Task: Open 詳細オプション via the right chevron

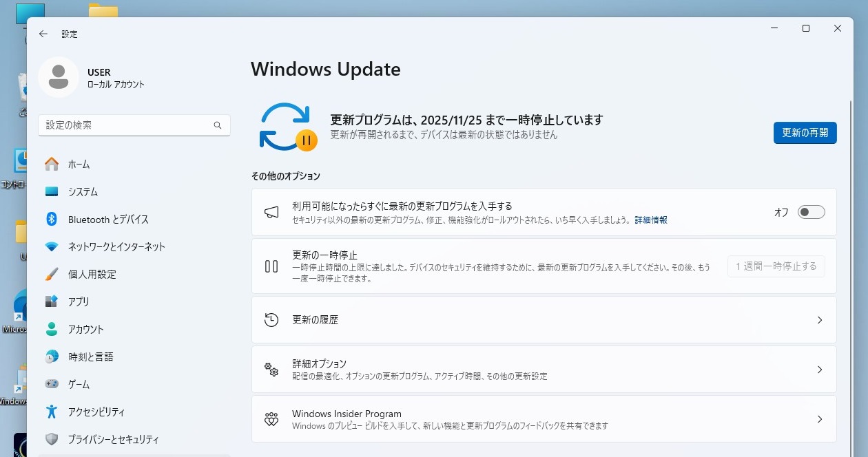Action: [820, 370]
